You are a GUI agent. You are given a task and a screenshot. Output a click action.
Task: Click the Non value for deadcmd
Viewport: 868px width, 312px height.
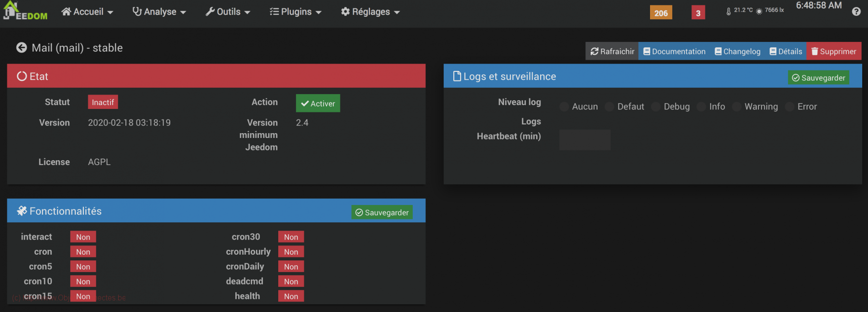click(x=291, y=282)
